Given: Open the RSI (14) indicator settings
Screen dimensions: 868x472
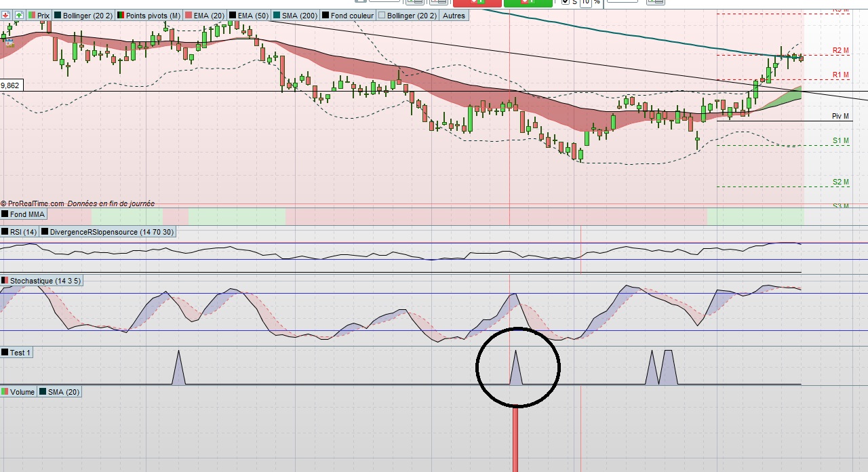Looking at the screenshot, I should pyautogui.click(x=19, y=232).
